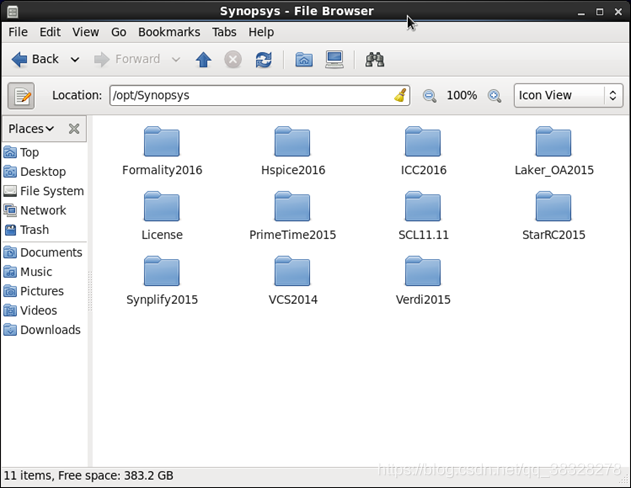Open the View menu
Screen dimensions: 631x488
tap(86, 32)
